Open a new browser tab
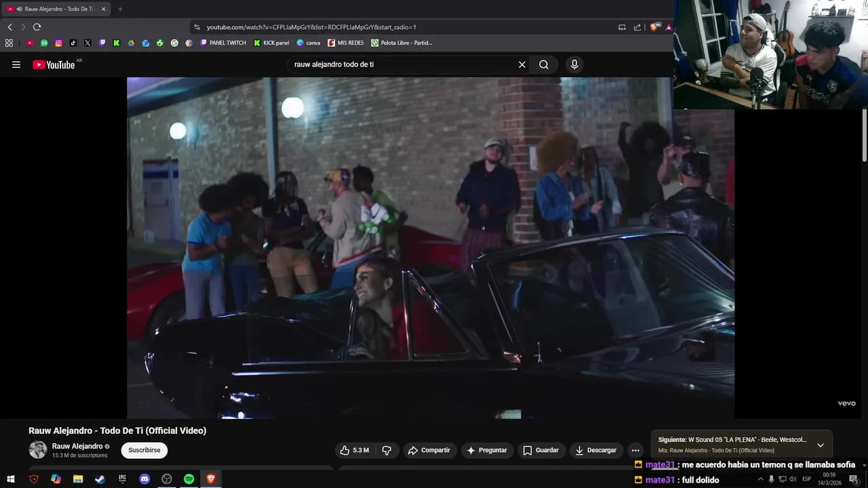 pos(120,9)
